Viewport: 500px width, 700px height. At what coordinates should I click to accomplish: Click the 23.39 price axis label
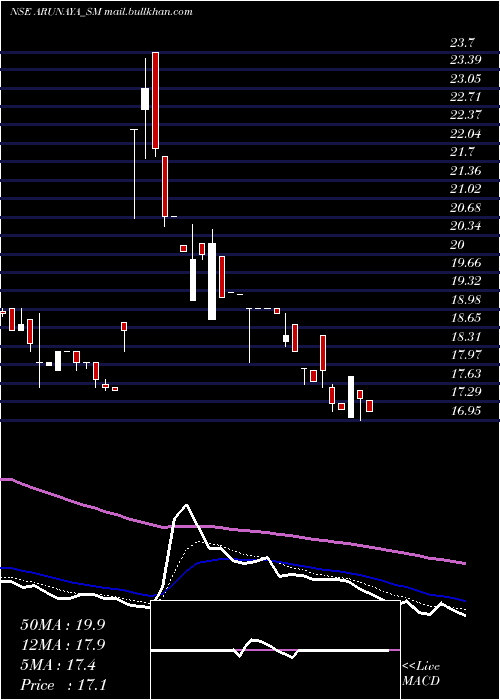click(466, 62)
